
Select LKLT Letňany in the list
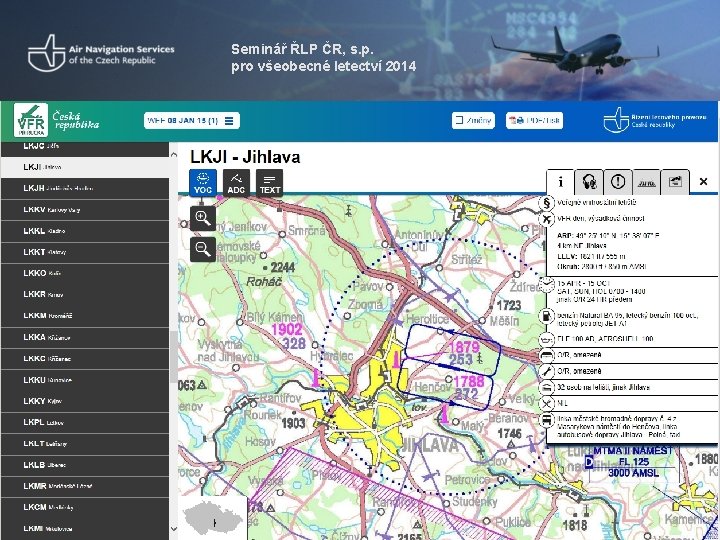[85, 444]
